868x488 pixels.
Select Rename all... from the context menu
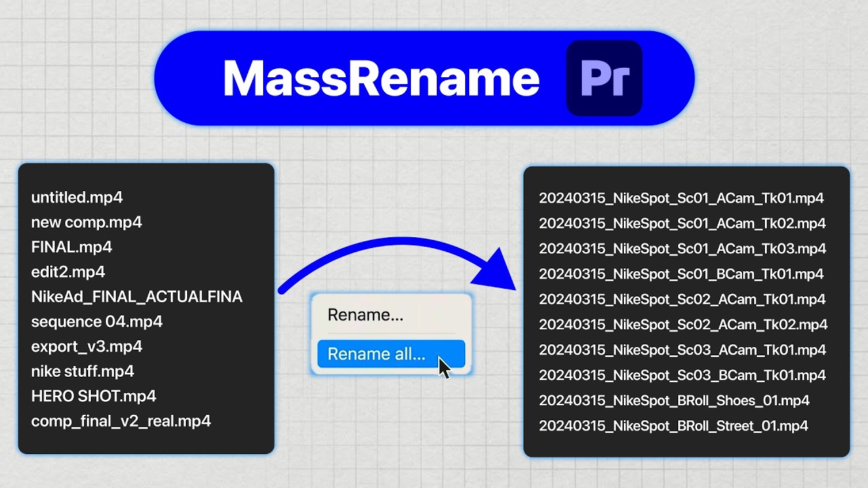pos(376,354)
